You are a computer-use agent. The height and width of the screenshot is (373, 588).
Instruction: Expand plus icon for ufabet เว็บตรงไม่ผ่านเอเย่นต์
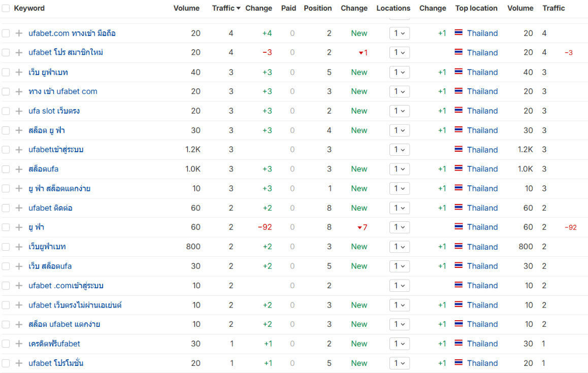pyautogui.click(x=19, y=305)
